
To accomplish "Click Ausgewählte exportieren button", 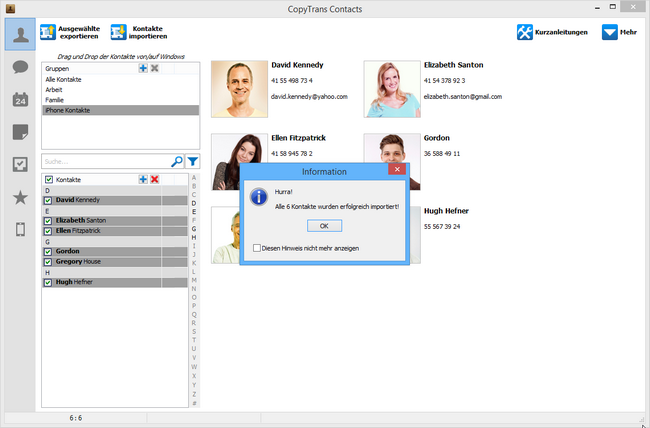I will (x=71, y=32).
